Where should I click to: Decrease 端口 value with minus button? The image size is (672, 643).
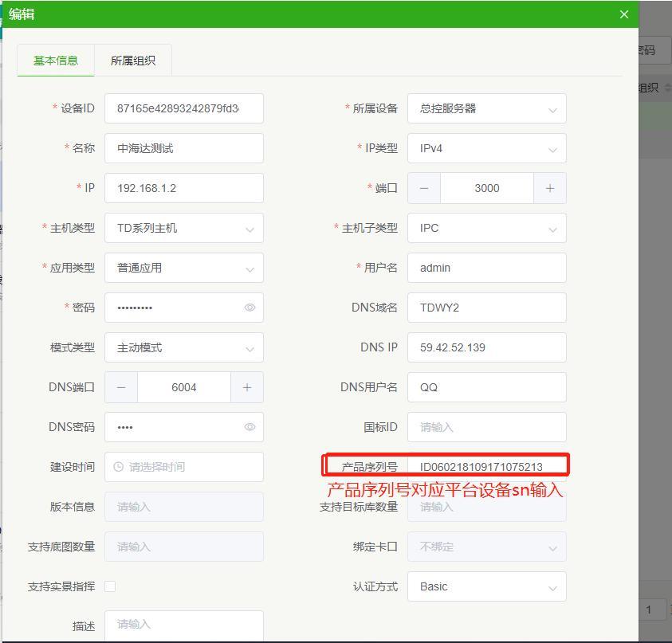[x=424, y=188]
